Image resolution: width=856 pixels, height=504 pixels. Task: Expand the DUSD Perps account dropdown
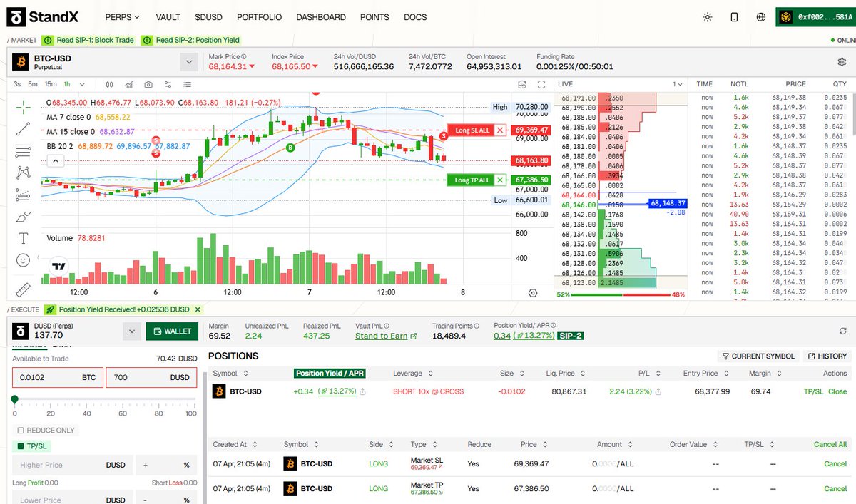click(132, 331)
